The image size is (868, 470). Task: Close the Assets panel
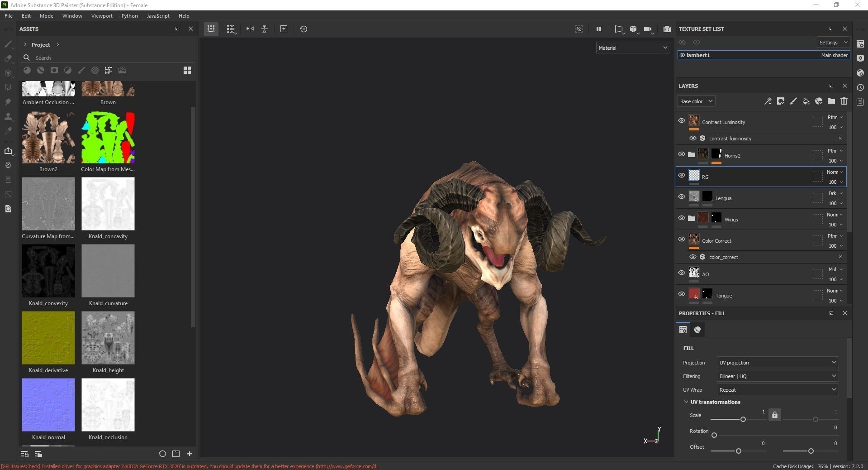tap(191, 29)
